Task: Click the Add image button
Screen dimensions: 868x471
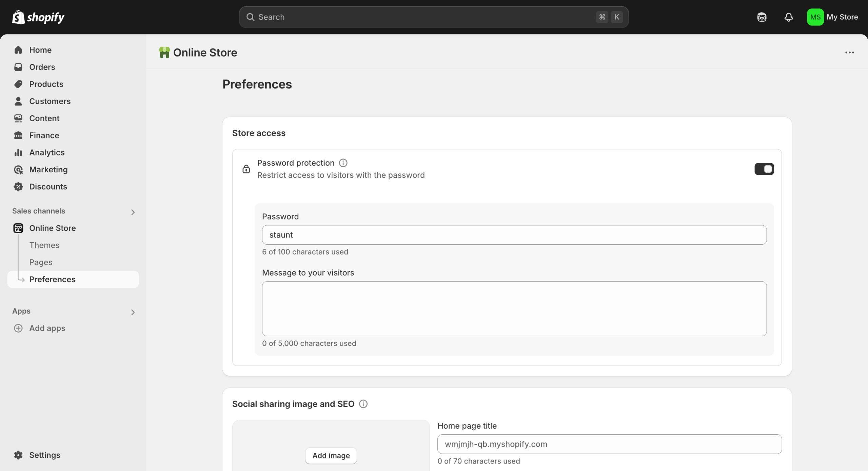Action: (331, 455)
